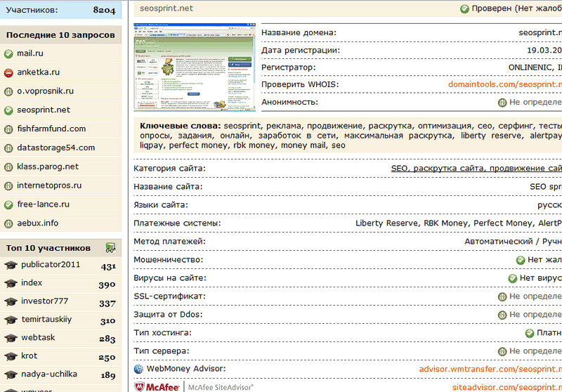Click the WebMoney Advisor globe icon
This screenshot has height=392, width=562.
point(138,369)
